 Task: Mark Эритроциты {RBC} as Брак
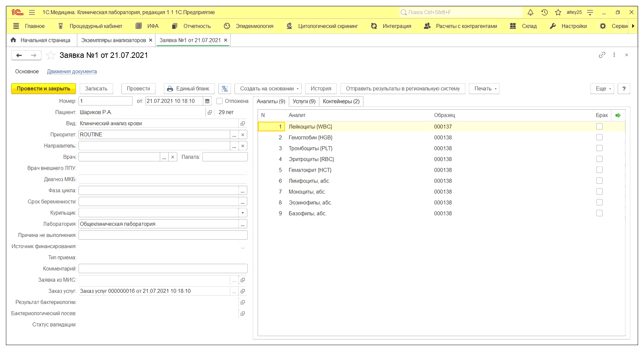click(599, 159)
